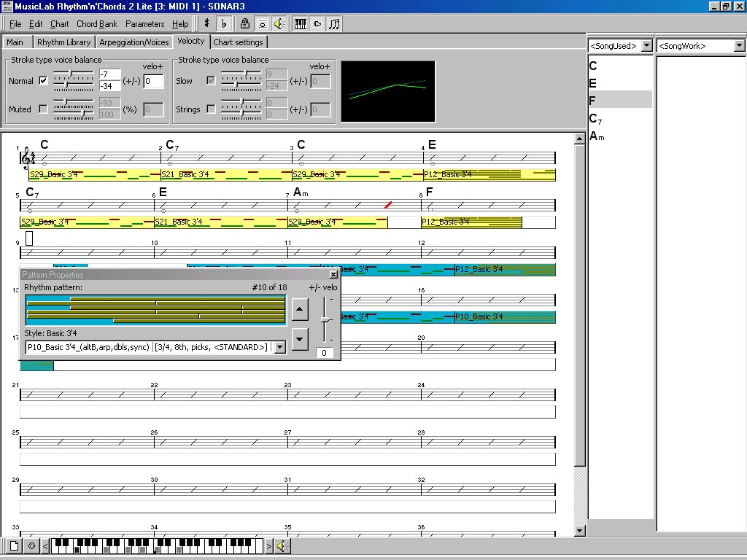Click P12_Basic 3'4 pattern in measure 4
747x560 pixels.
[489, 175]
